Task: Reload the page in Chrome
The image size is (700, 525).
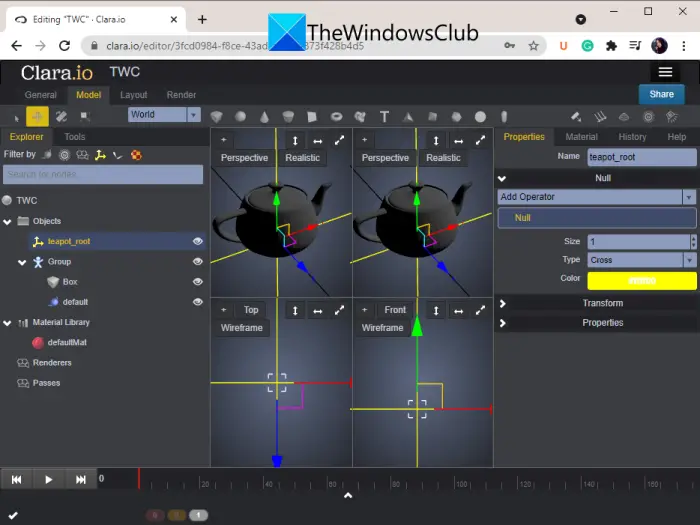Action: (x=65, y=46)
